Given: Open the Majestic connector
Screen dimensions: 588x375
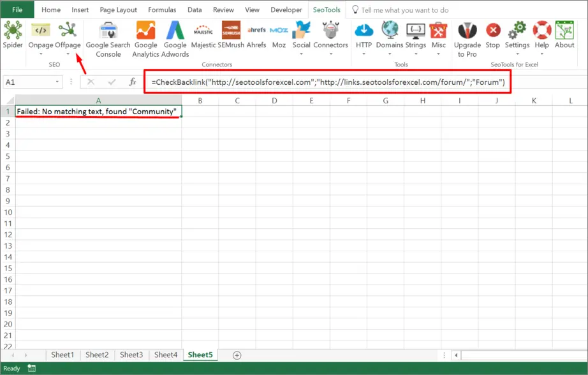Looking at the screenshot, I should point(203,35).
